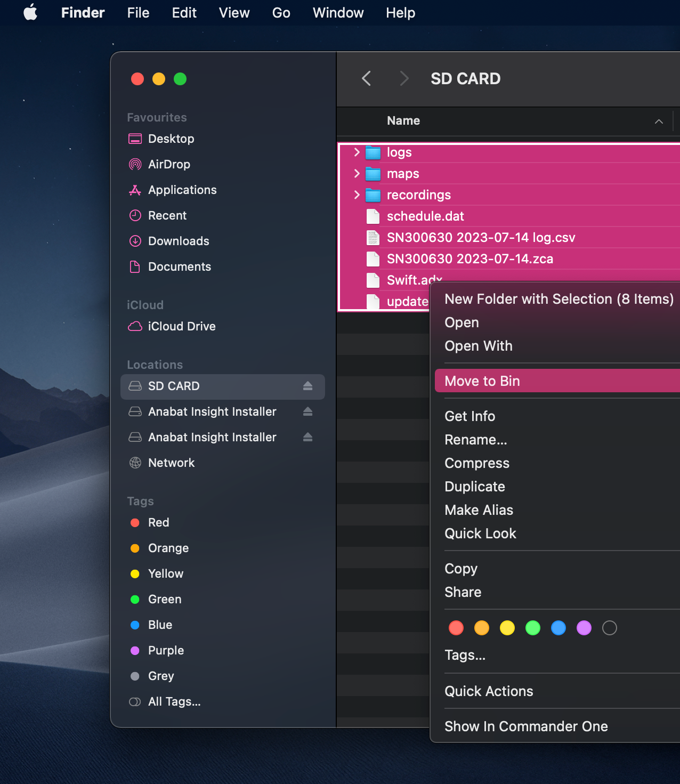Viewport: 680px width, 784px height.
Task: Choose Move to Bin
Action: [482, 381]
